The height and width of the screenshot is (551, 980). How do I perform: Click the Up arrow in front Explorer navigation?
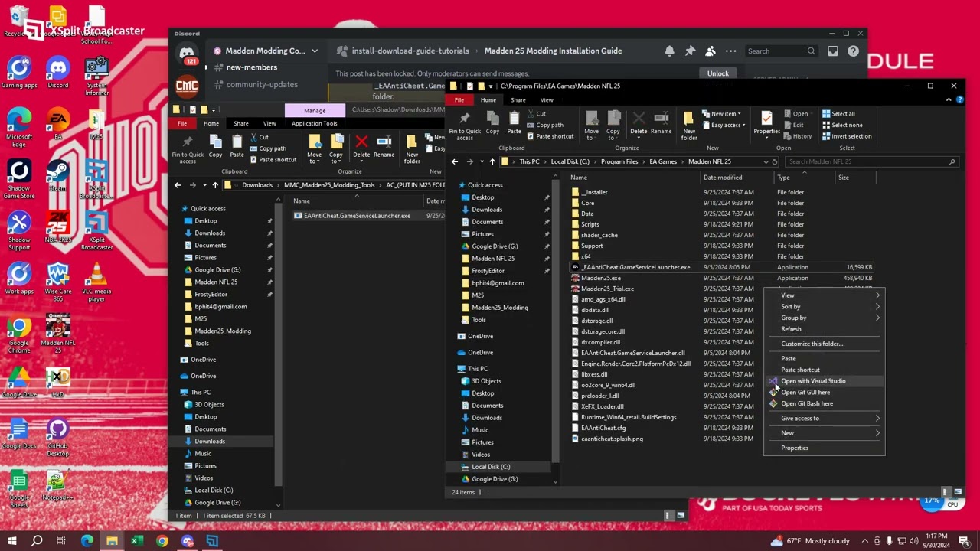(x=492, y=161)
